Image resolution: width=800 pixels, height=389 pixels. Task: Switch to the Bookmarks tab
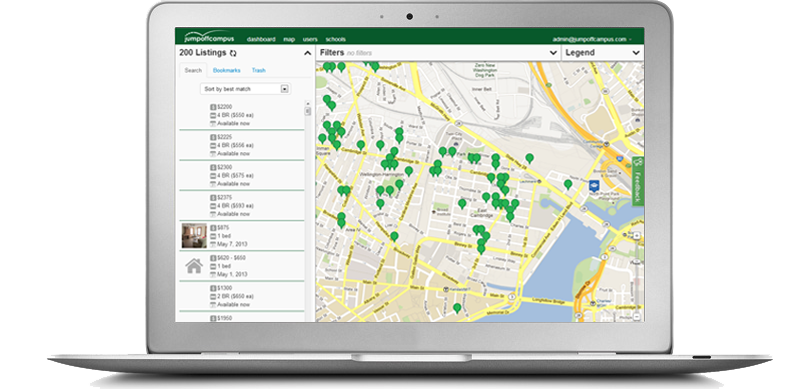point(227,70)
